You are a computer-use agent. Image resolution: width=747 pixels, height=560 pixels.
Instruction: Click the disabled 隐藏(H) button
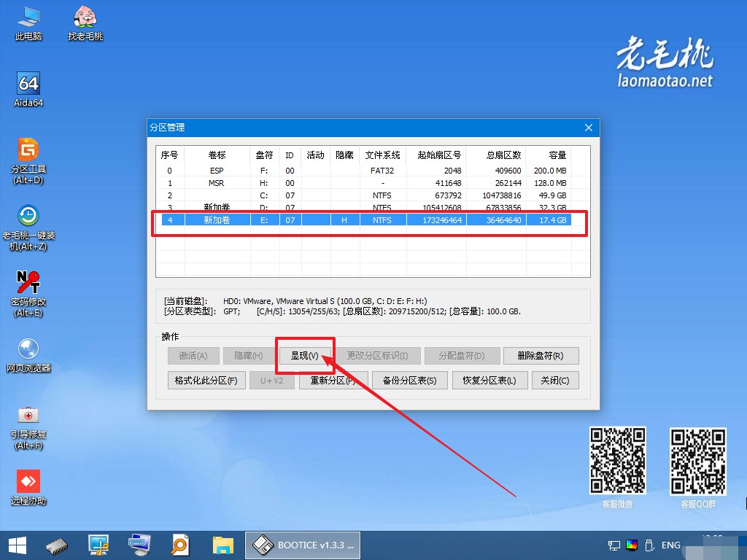(249, 356)
